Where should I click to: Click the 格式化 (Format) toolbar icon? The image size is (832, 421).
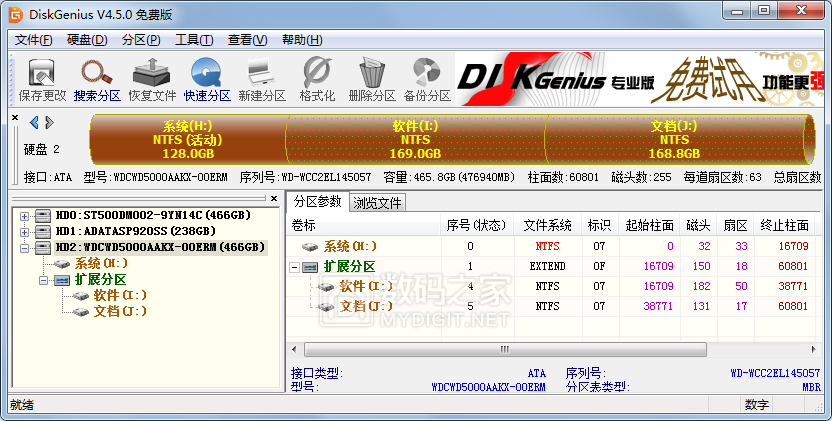pos(317,79)
